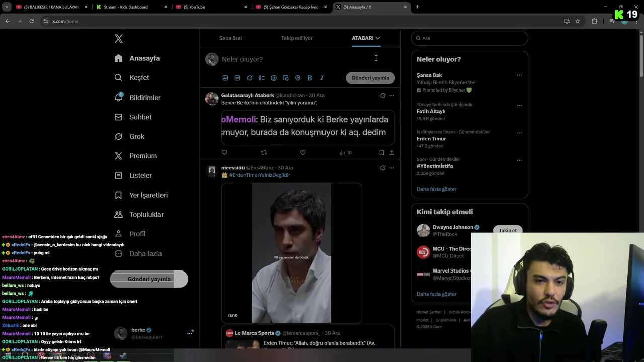Add a poll to the post
The width and height of the screenshot is (644, 362).
(262, 78)
